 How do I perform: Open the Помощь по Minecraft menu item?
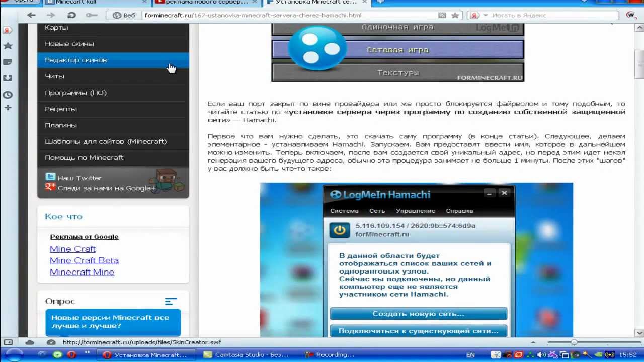pos(113,157)
